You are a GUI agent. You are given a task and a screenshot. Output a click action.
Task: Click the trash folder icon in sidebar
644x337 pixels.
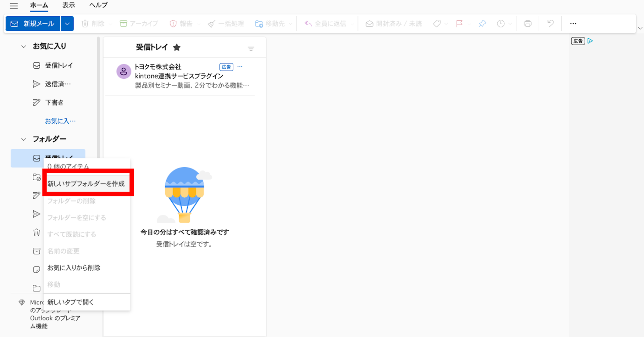coord(36,233)
